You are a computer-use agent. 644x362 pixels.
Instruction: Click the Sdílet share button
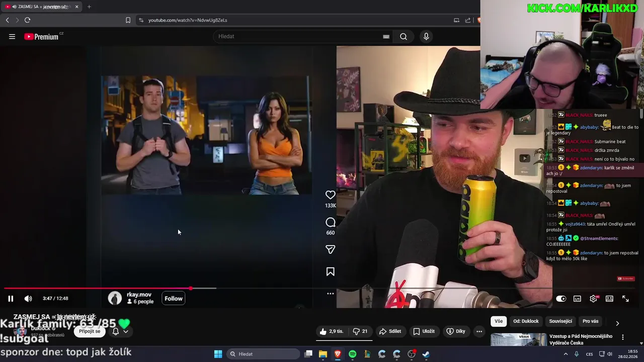click(x=390, y=331)
